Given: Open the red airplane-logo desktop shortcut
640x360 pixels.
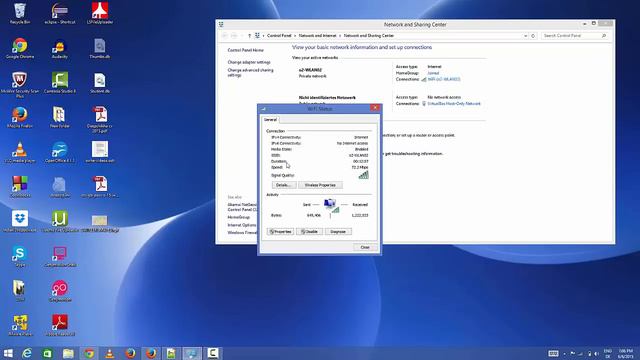Looking at the screenshot, I should 100,13.
